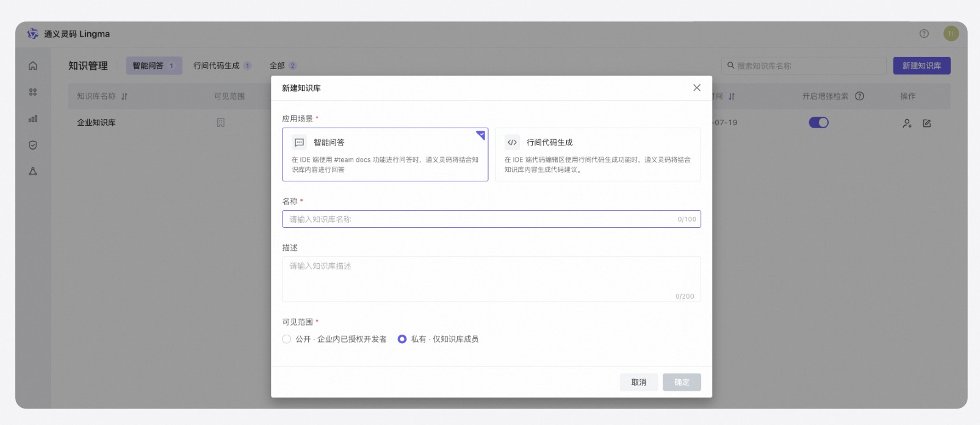Open the user avatar menu
Viewport: 980px width, 425px height.
click(x=951, y=34)
